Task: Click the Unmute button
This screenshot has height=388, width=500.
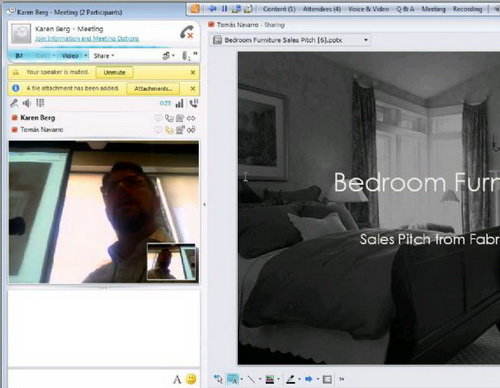Action: (114, 72)
